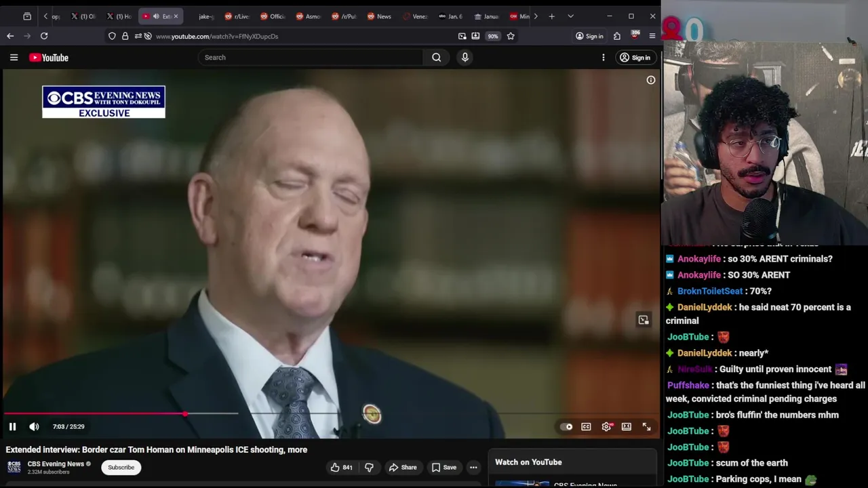
Task: Click the YouTube URL in the address bar
Action: (217, 36)
